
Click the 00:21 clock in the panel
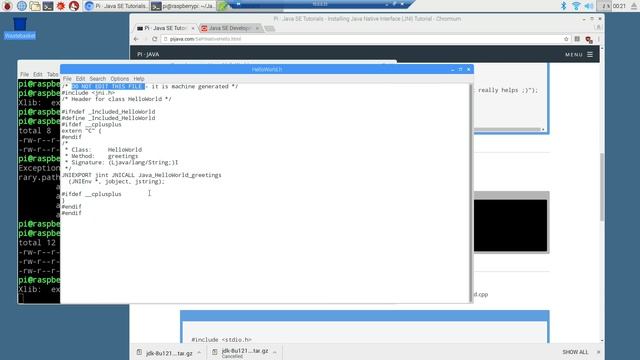(619, 6)
